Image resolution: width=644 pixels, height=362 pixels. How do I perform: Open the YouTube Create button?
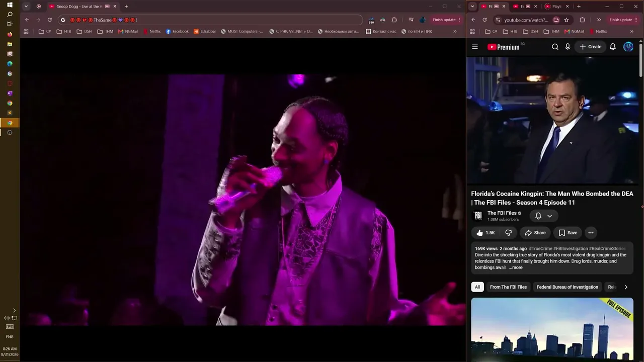(x=591, y=47)
